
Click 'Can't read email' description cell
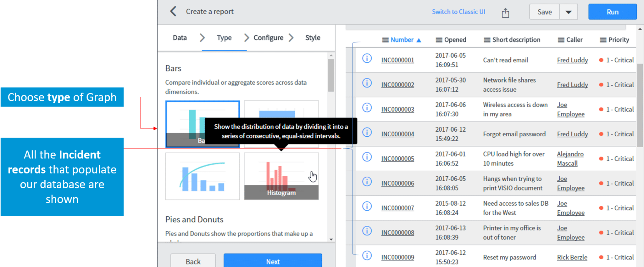[505, 60]
